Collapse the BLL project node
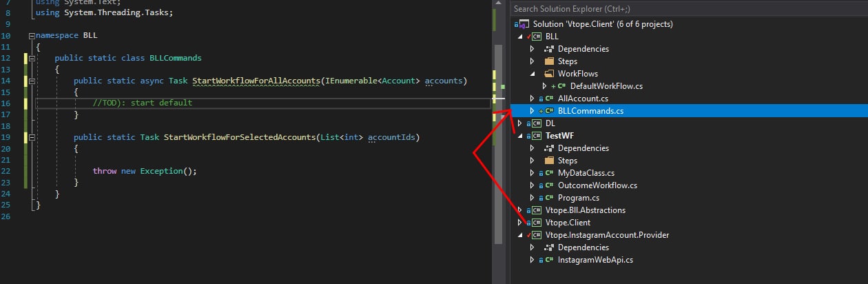The image size is (868, 284). 520,37
